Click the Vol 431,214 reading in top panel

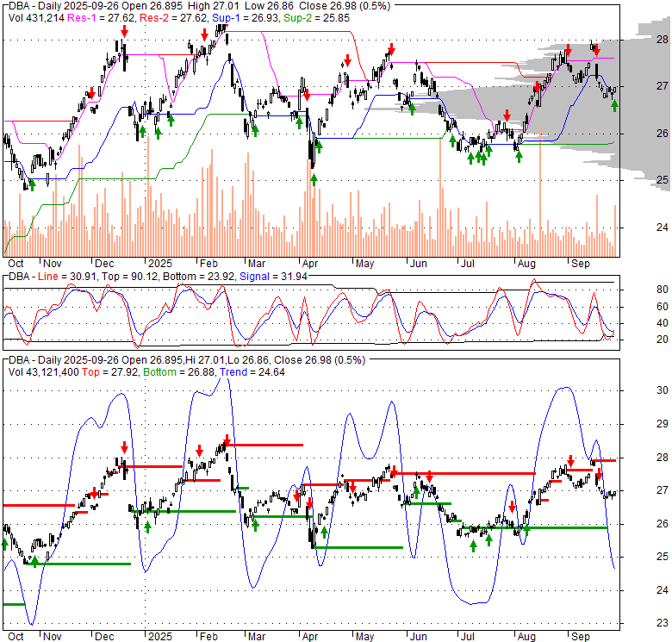[x=36, y=18]
